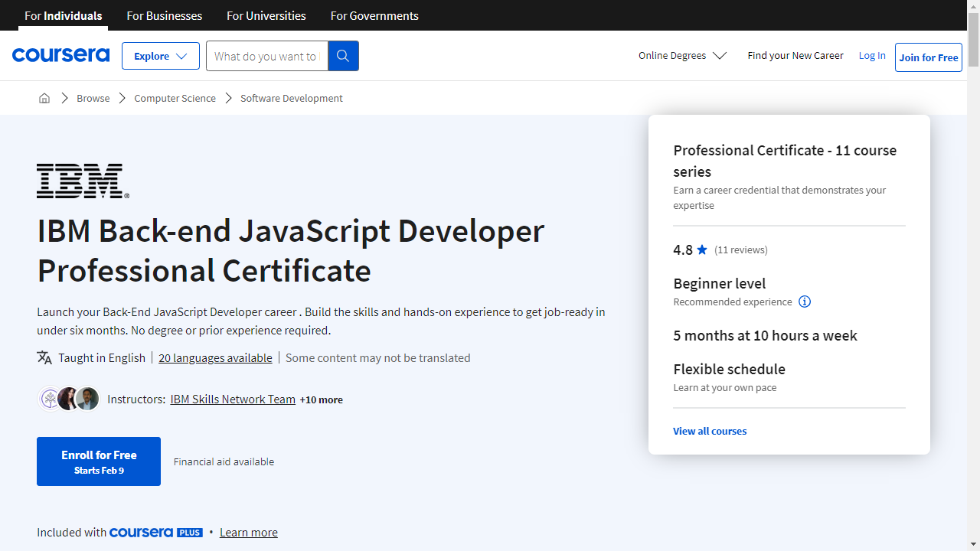Screen dimensions: 980x551
Task: Click the translation language icon
Action: [44, 357]
